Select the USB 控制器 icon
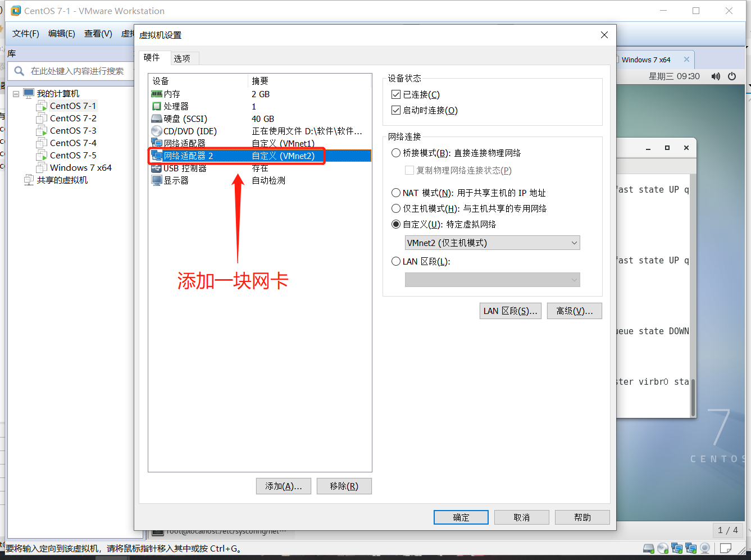This screenshot has height=560, width=751. point(157,168)
